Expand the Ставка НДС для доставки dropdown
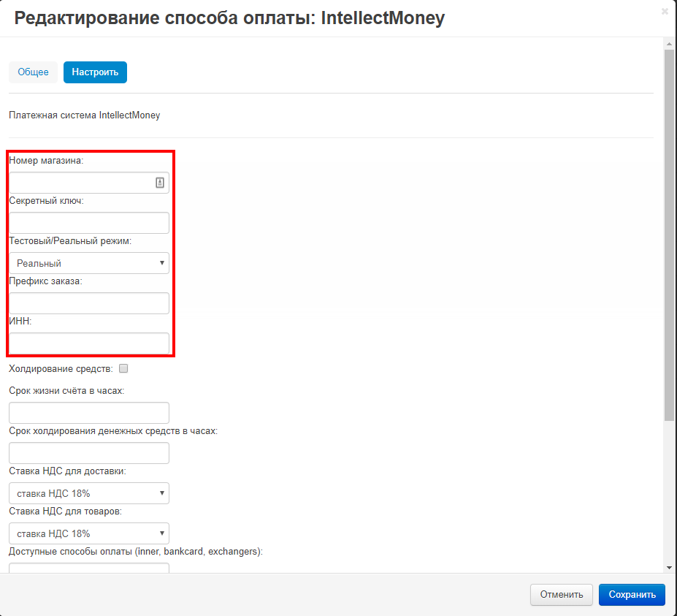Screen dimensions: 677x616 pyautogui.click(x=89, y=493)
